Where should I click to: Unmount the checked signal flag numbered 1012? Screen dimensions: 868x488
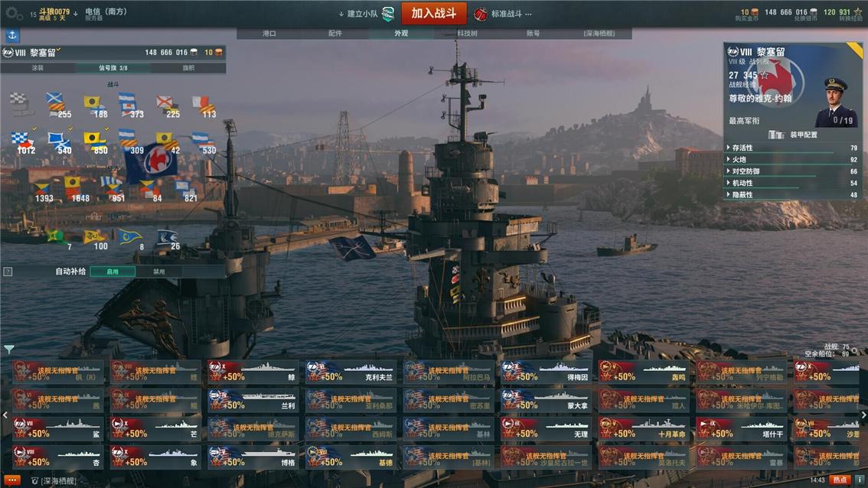(x=23, y=142)
